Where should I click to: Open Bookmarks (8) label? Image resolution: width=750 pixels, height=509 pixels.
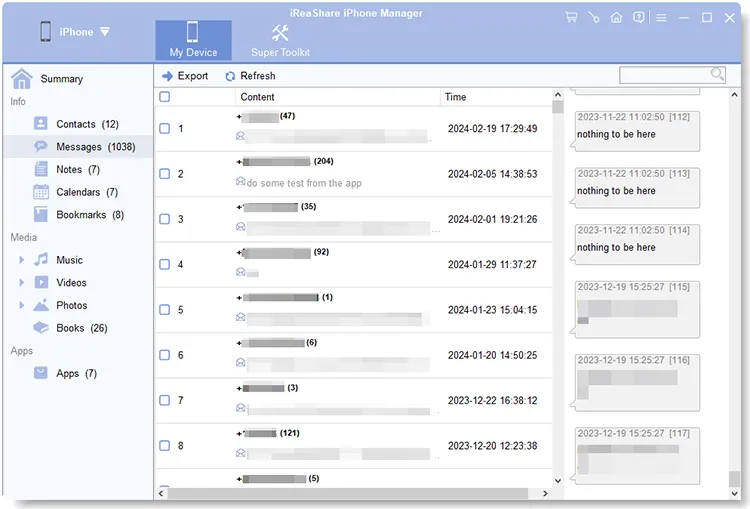point(90,215)
